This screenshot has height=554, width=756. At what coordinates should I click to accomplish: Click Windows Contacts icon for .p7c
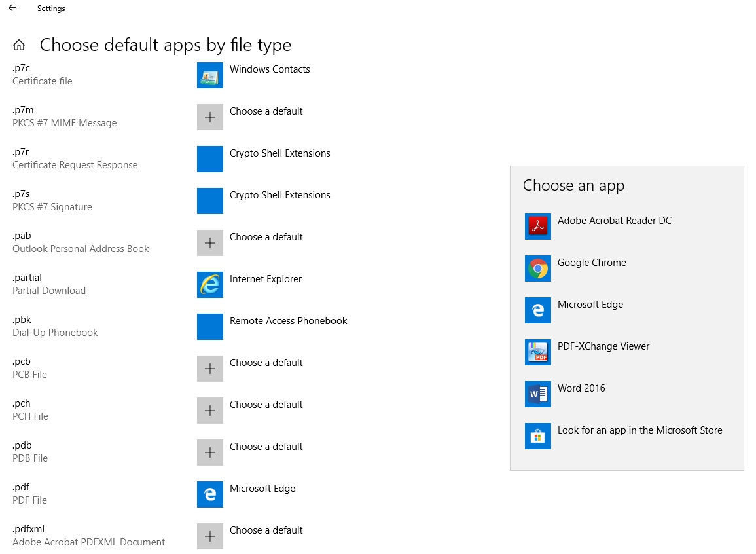point(209,75)
